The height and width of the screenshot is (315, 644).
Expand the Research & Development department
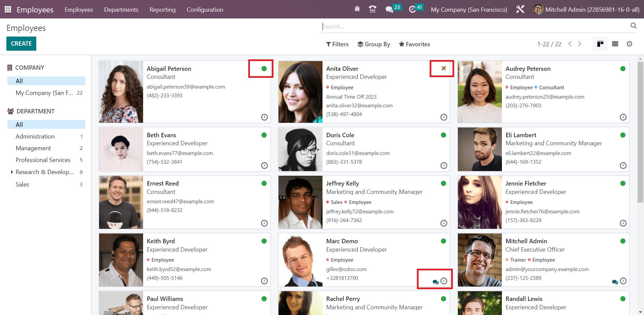12,172
